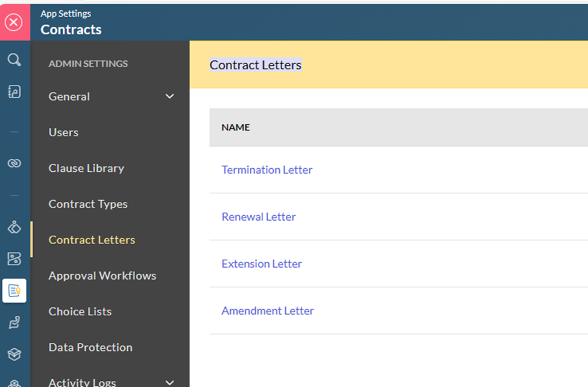Screen dimensions: 588x387
Task: Click the document scroll icon below search
Action: [14, 92]
